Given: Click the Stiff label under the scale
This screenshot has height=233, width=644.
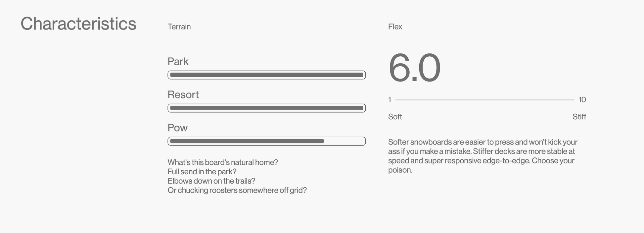Looking at the screenshot, I should coord(579,117).
